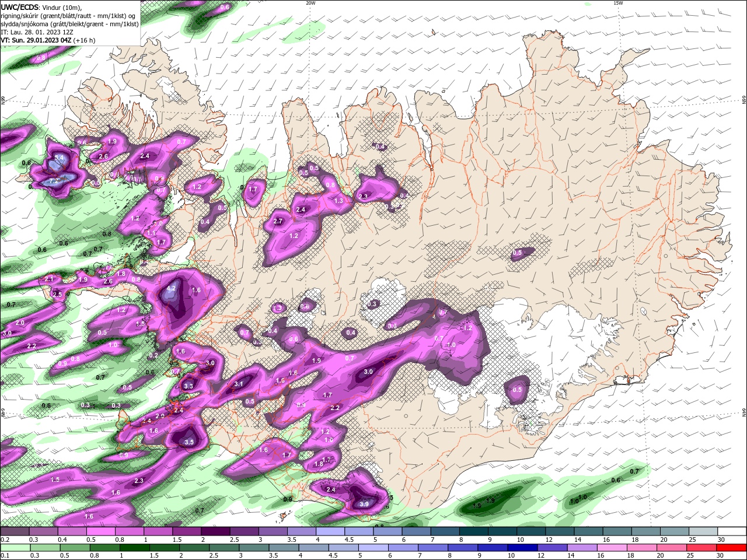Viewport: 747px width, 560px height.
Task: Click the 0.7 value off the southeast coast
Action: coord(634,471)
